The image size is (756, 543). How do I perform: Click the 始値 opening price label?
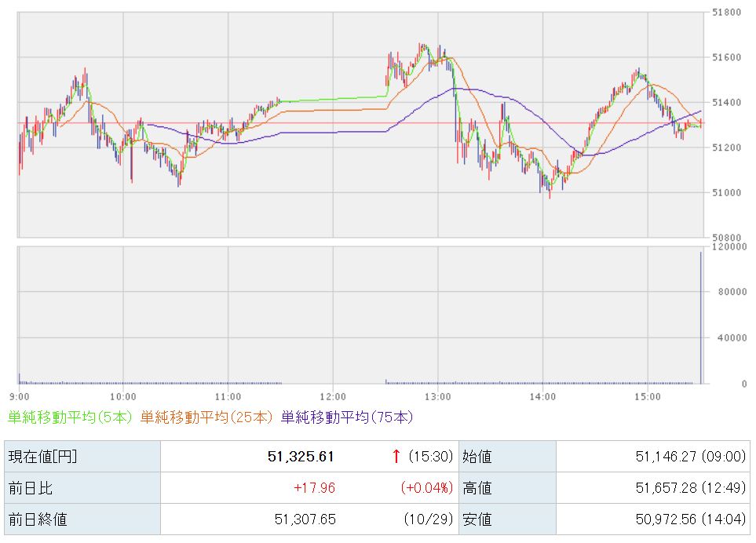[477, 456]
